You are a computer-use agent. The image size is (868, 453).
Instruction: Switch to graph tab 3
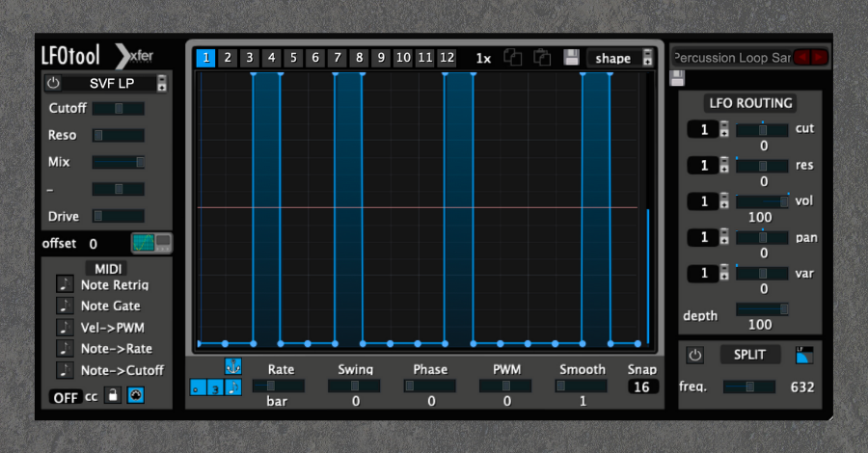tap(250, 58)
